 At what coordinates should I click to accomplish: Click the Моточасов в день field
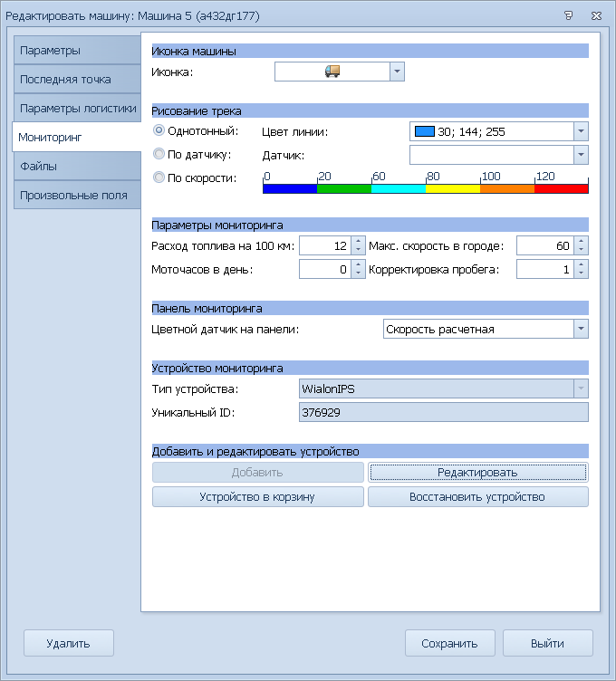pyautogui.click(x=325, y=269)
